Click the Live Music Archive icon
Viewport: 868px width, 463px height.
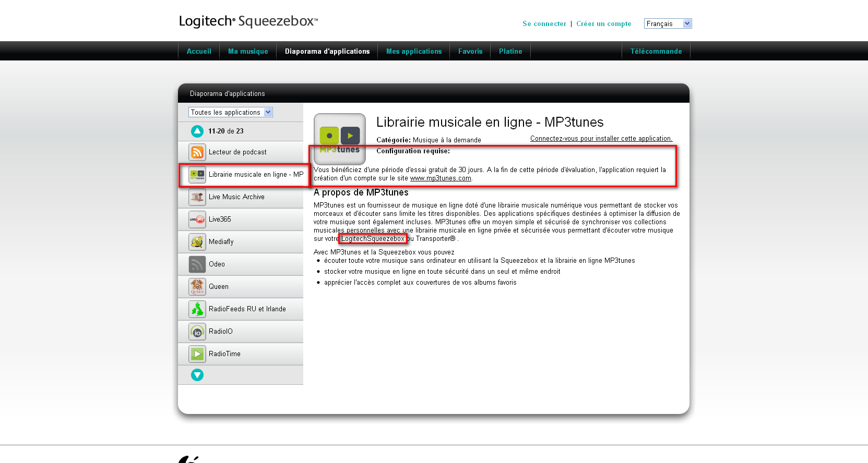[197, 197]
